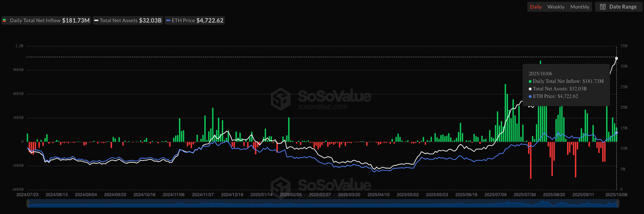Click the calendar icon beside Date Range
The width and height of the screenshot is (644, 214).
pos(603,7)
